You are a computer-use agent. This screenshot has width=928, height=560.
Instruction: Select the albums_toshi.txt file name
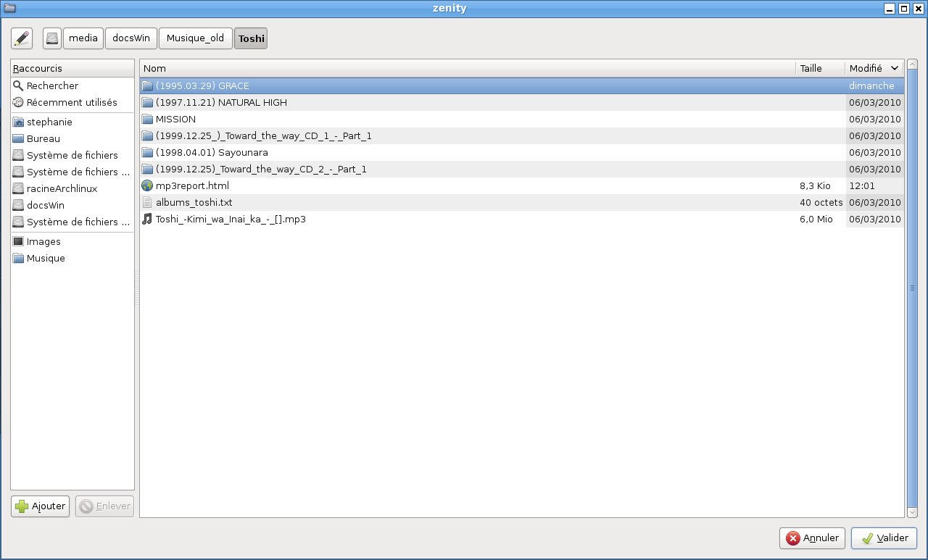194,202
